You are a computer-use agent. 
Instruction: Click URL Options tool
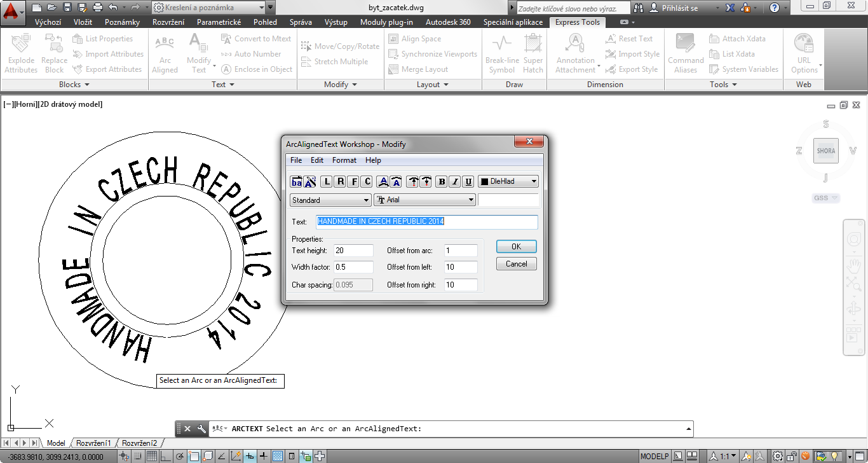coord(804,53)
